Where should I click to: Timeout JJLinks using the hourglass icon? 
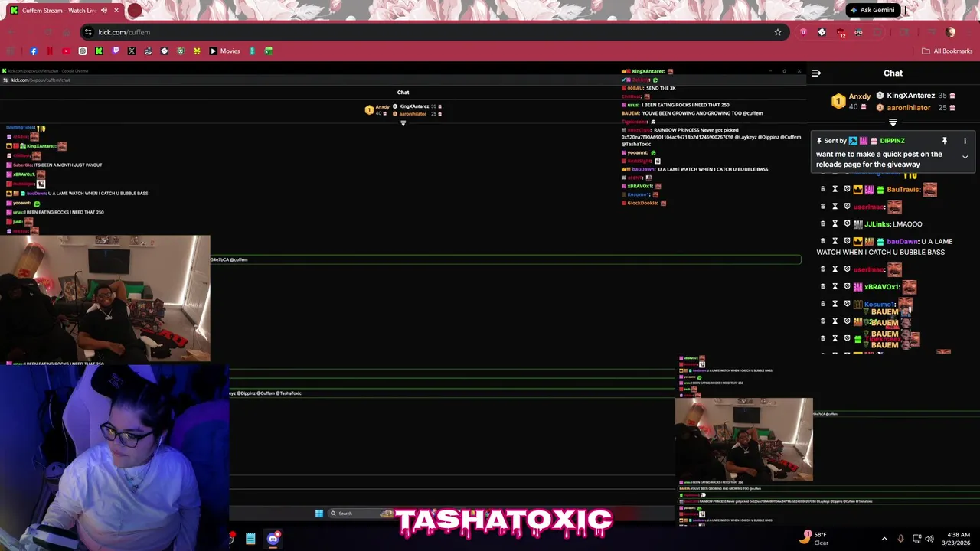835,223
